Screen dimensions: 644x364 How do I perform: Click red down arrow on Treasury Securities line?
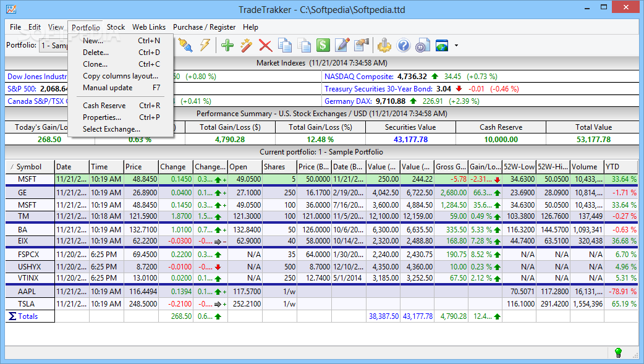coord(459,89)
